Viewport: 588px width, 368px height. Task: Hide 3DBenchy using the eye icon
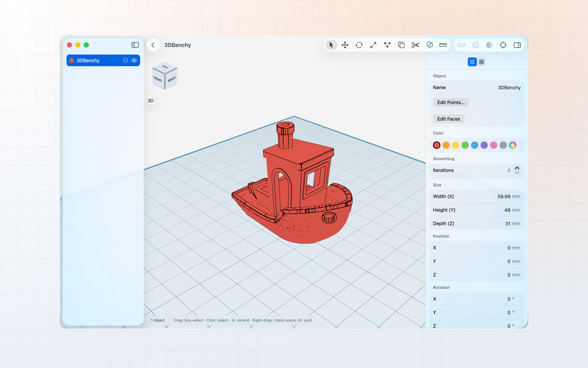[134, 60]
